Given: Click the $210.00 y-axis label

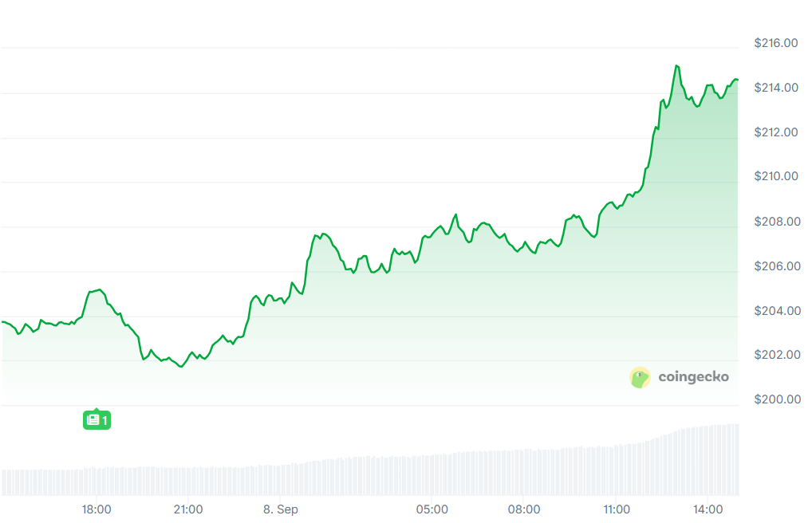Looking at the screenshot, I should [775, 177].
